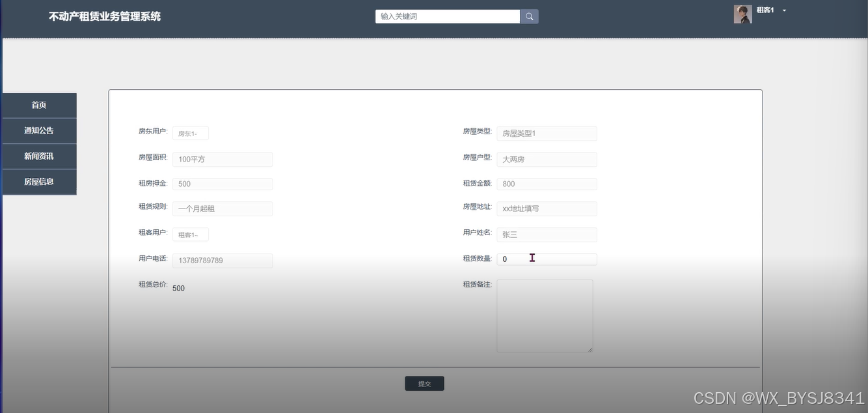Image resolution: width=868 pixels, height=413 pixels.
Task: Open the 通知公告 sidebar menu item
Action: [39, 130]
